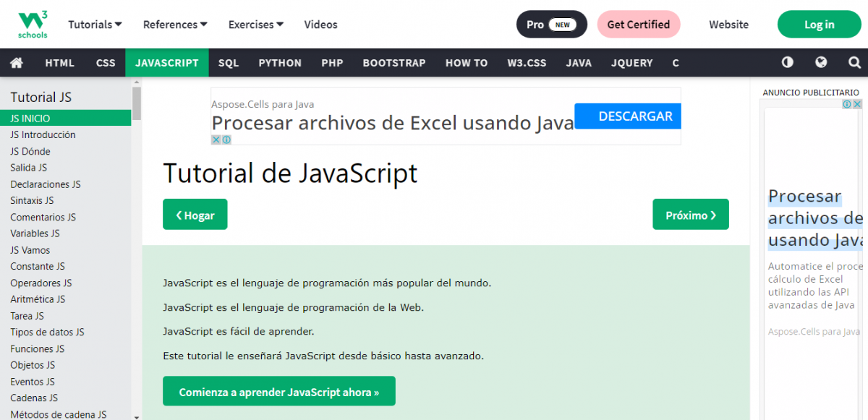Select the JAVASCRIPT tab in navbar
The height and width of the screenshot is (420, 868).
click(166, 63)
